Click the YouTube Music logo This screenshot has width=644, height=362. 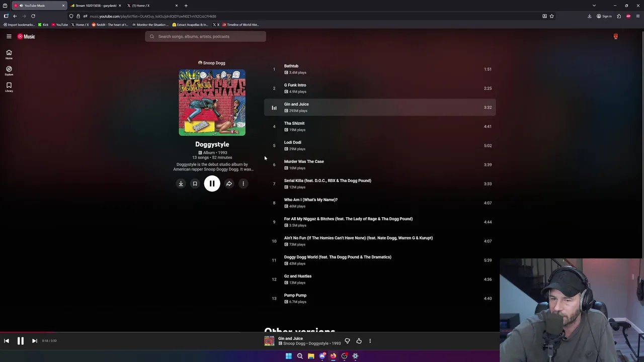coord(26,36)
